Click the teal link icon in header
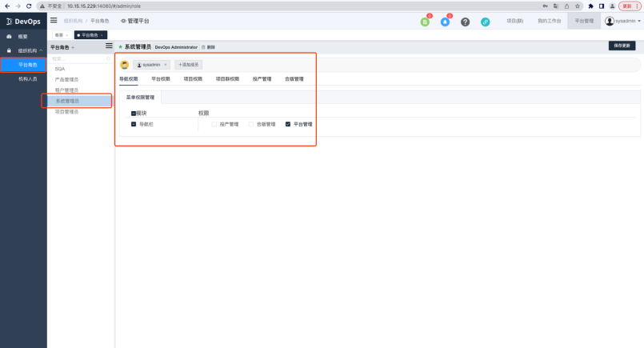 tap(485, 22)
